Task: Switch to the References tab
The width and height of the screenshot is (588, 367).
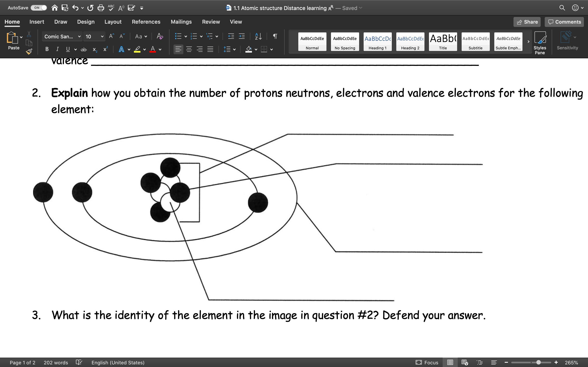Action: tap(146, 22)
